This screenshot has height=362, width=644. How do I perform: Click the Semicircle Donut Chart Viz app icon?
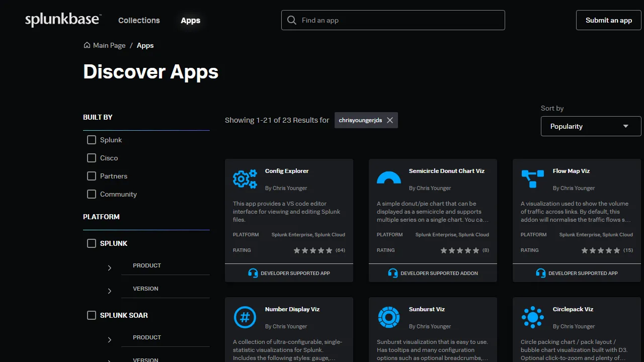[388, 178]
